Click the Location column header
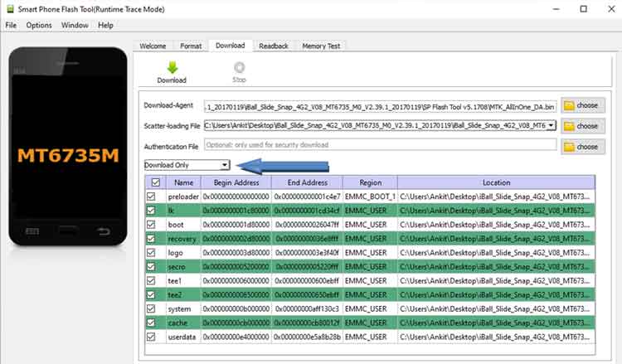Viewport: 622px width, 364px height. coord(496,182)
